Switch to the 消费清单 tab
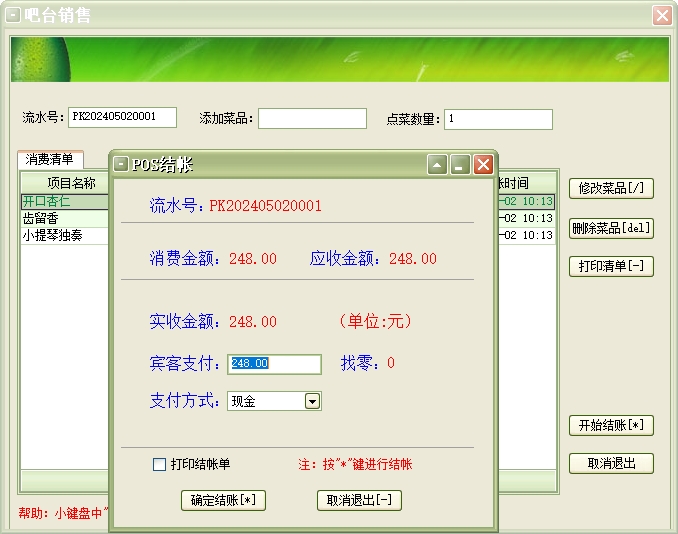The image size is (678, 534). [x=50, y=159]
